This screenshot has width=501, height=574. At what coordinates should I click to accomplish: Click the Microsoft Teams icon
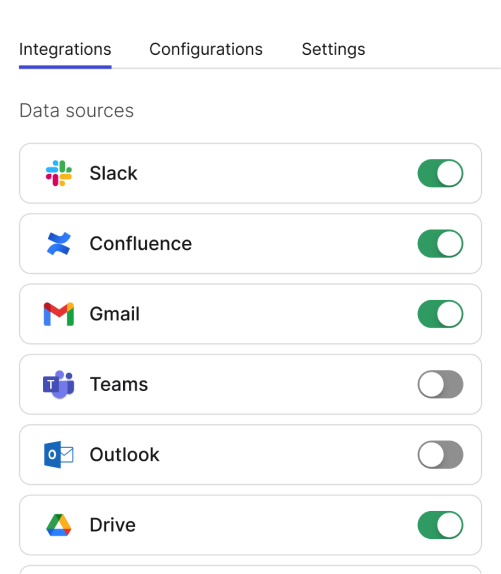59,384
